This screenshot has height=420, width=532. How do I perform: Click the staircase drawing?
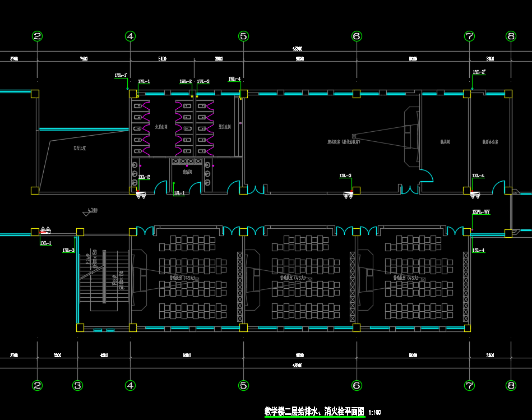pyautogui.click(x=104, y=281)
